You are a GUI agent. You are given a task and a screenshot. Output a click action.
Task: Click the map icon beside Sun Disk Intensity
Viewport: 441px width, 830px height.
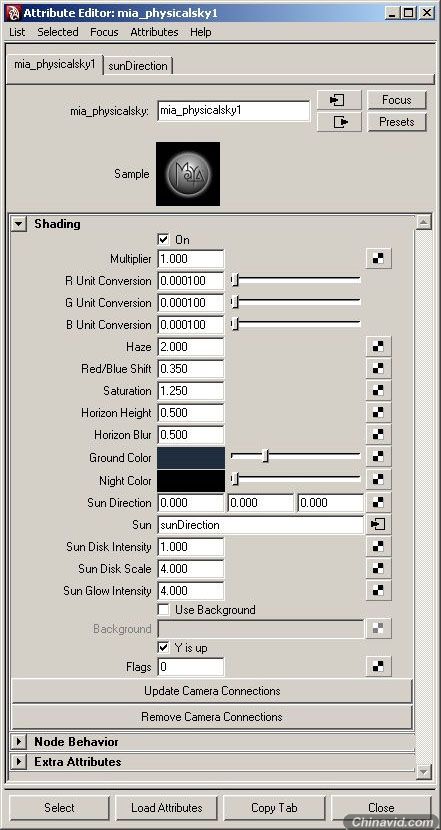[378, 547]
